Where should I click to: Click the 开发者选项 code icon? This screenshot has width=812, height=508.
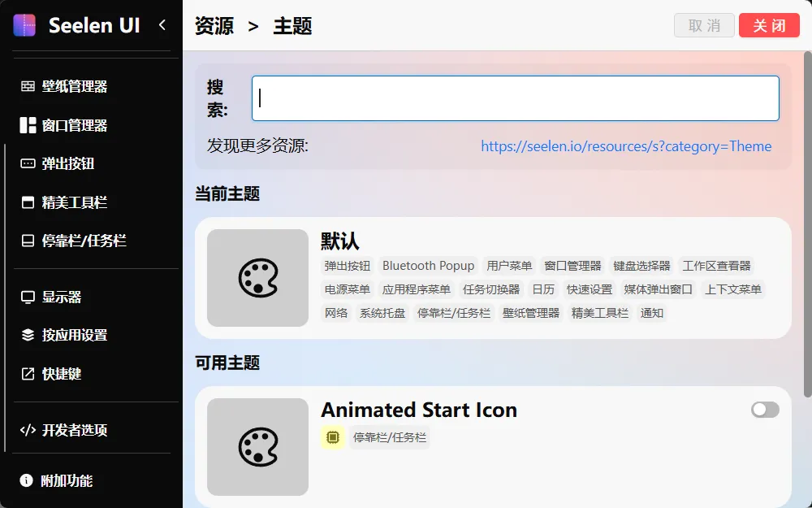click(28, 430)
